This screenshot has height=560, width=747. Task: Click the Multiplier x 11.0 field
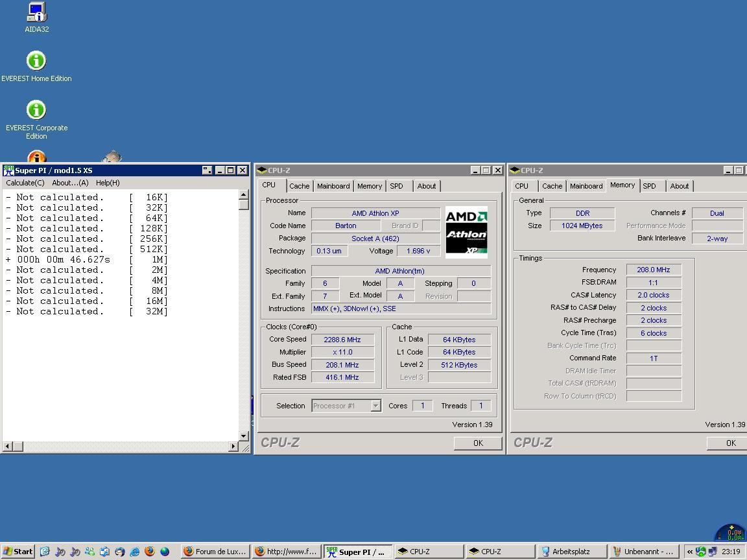pos(342,352)
